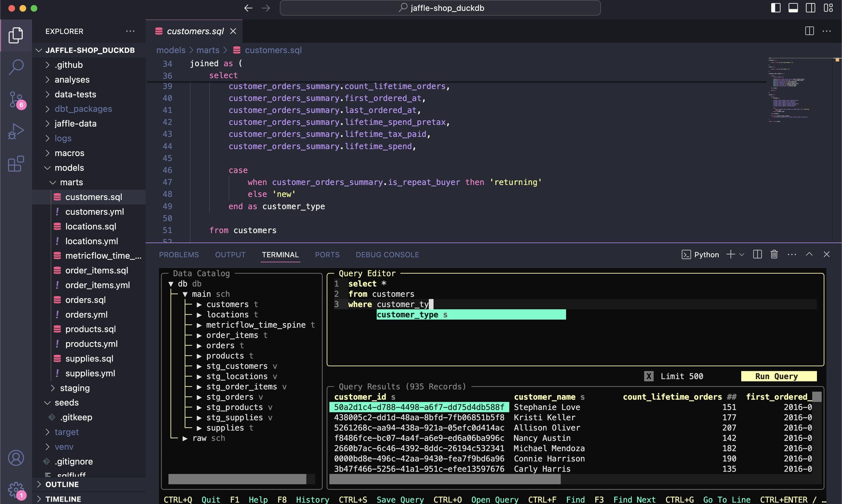The image size is (842, 504).
Task: Switch to the Ports tab
Action: [327, 255]
